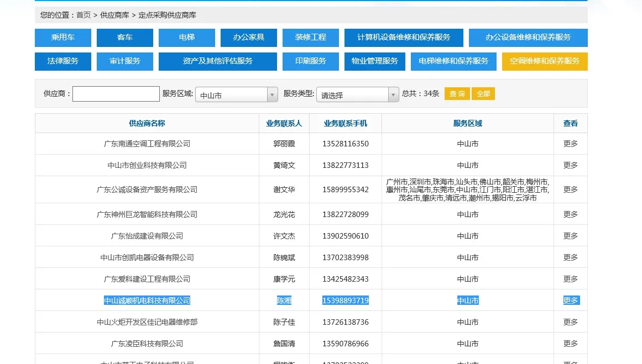Click phone number 13726138736

[346, 322]
